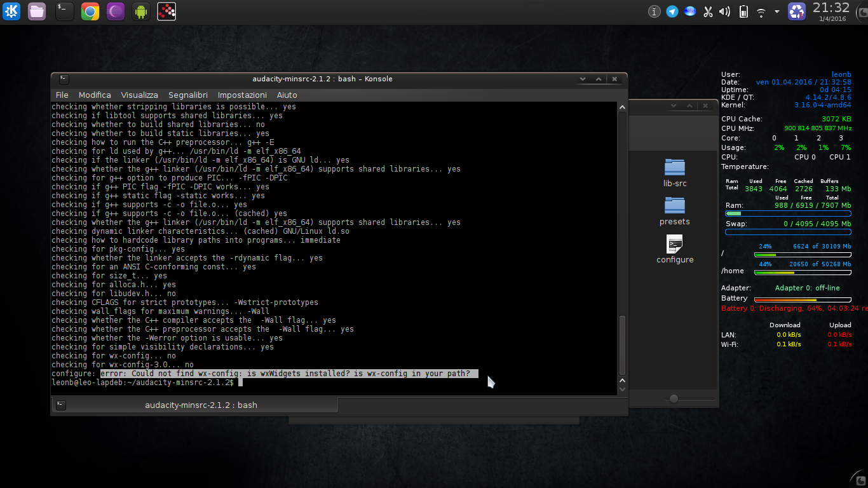The height and width of the screenshot is (488, 868).
Task: Open the Modifica menu
Action: pos(95,95)
